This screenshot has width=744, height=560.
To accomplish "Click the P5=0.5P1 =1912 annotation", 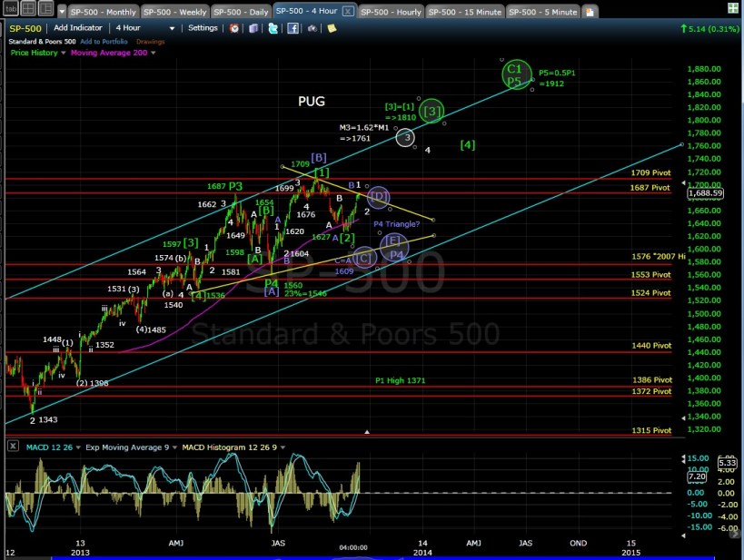I will click(x=557, y=78).
